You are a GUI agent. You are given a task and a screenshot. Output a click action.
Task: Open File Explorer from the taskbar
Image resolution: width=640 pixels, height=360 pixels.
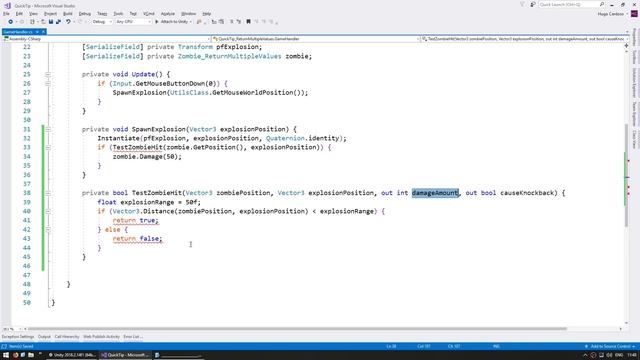[31, 355]
